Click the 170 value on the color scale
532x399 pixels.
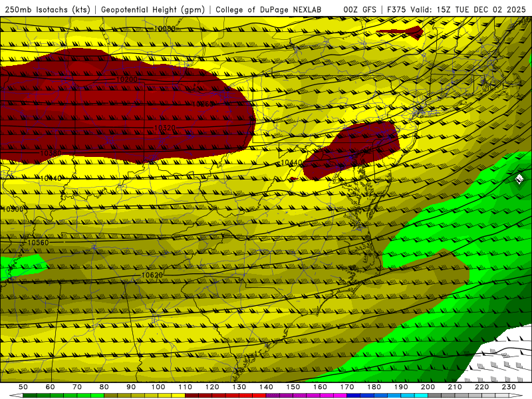(347, 387)
